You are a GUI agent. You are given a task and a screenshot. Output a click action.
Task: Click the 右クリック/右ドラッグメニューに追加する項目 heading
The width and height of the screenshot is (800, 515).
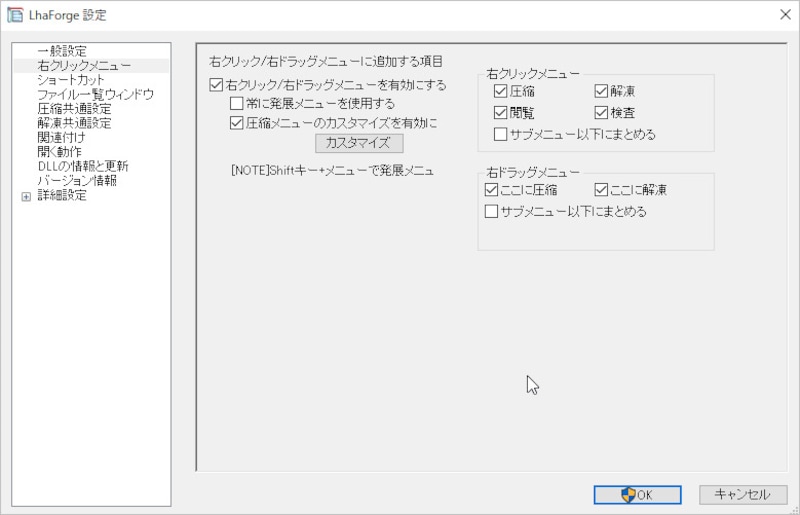click(326, 62)
